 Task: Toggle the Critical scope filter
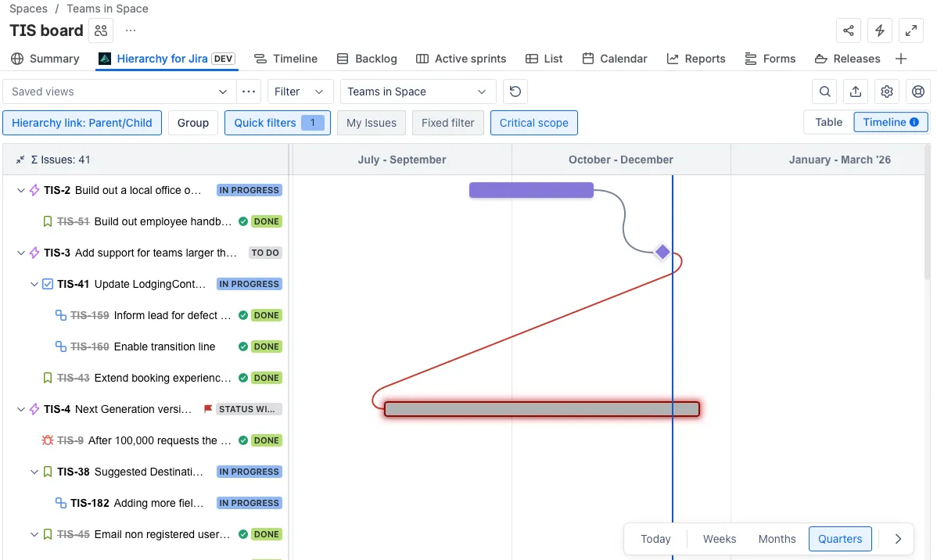pos(533,123)
